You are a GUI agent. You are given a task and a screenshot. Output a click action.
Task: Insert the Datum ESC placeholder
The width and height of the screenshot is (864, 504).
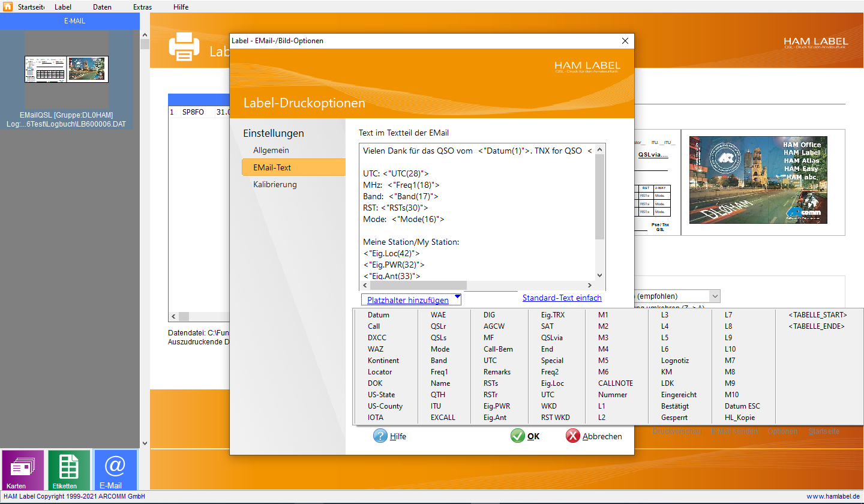pos(742,406)
